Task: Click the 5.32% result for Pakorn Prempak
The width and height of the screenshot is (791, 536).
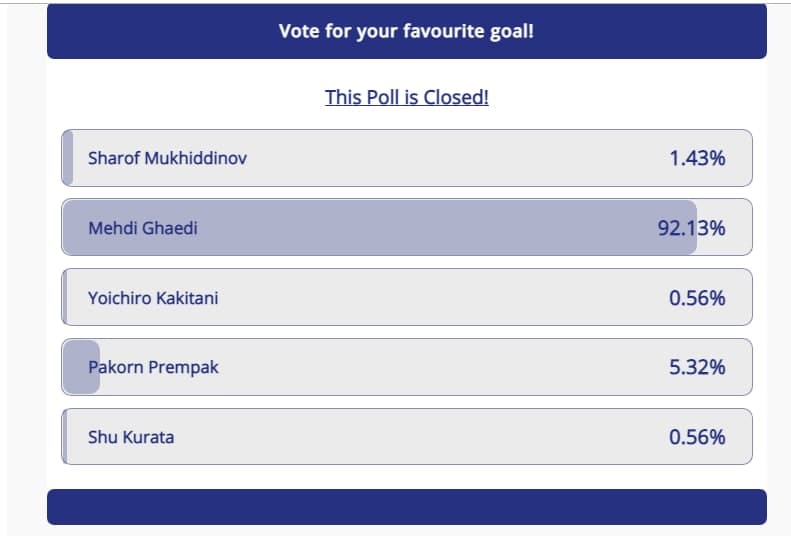Action: (697, 367)
